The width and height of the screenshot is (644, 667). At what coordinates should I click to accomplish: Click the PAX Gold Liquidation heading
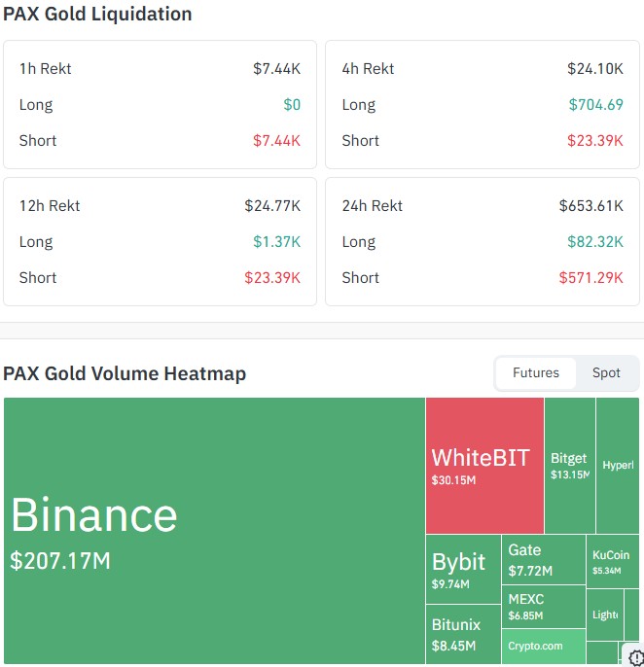pyautogui.click(x=97, y=14)
